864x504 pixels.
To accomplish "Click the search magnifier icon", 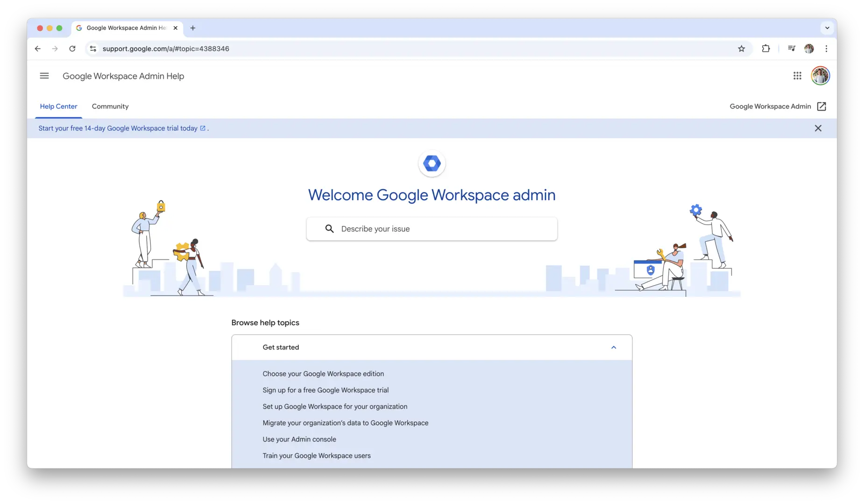I will pos(329,229).
